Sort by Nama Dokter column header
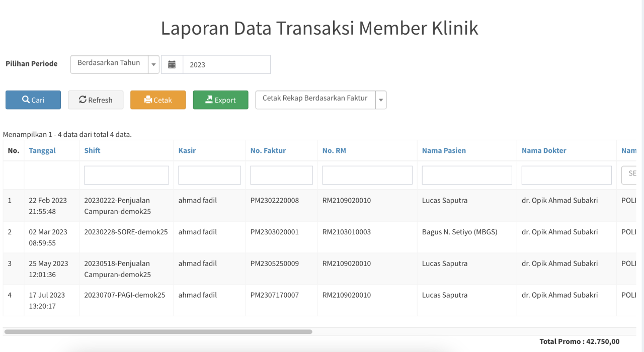 point(544,150)
